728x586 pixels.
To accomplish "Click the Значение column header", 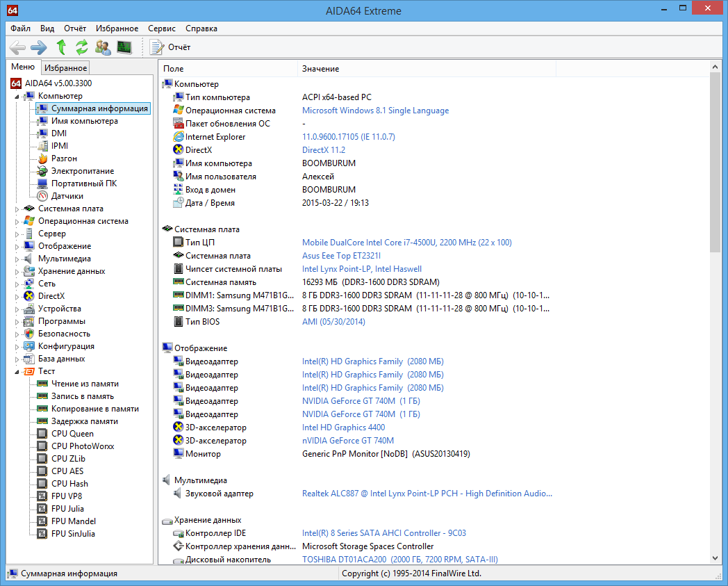I will point(427,69).
